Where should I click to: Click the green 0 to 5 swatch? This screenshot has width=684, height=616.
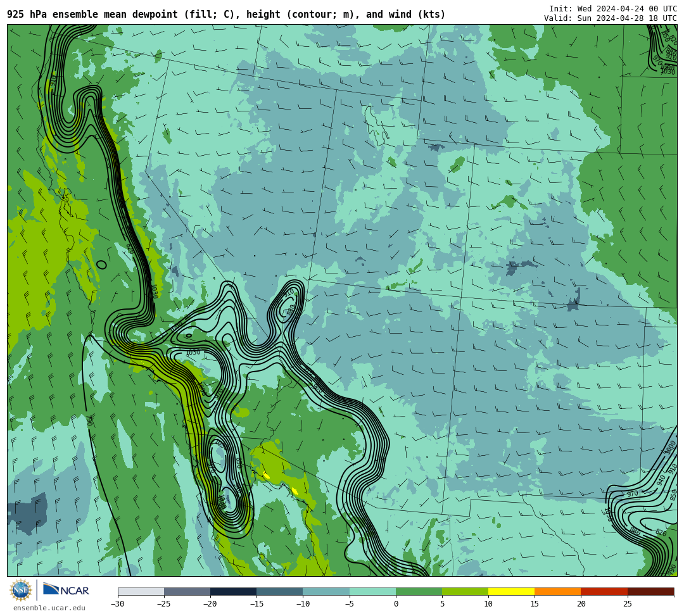click(x=419, y=591)
